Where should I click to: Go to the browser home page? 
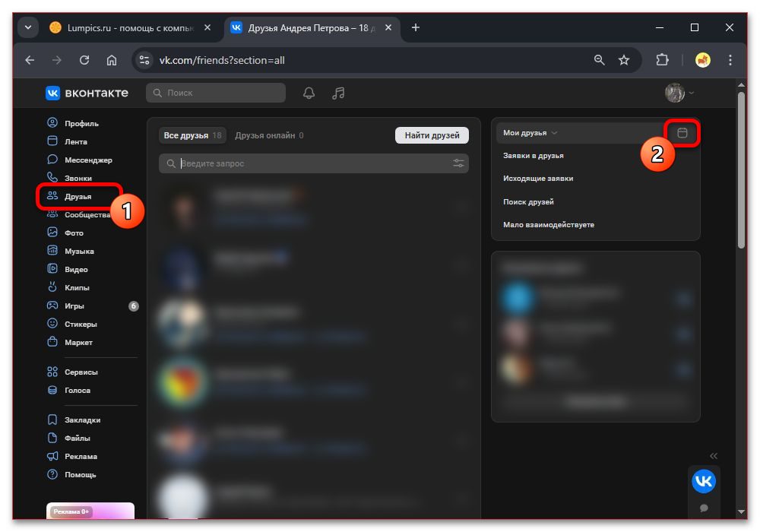[112, 60]
